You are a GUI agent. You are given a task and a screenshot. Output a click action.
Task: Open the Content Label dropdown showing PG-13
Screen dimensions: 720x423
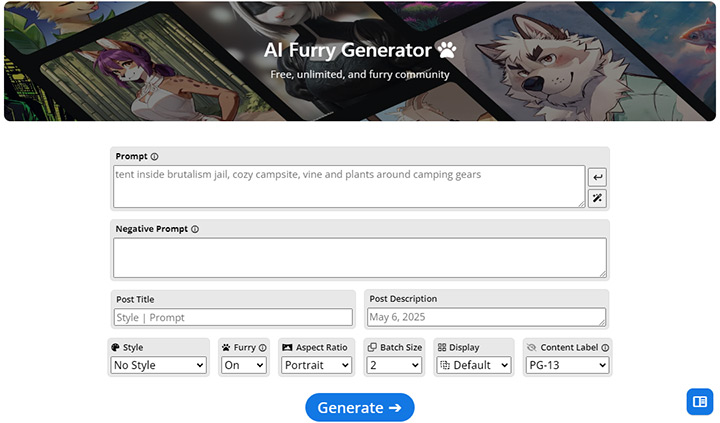[x=568, y=366]
